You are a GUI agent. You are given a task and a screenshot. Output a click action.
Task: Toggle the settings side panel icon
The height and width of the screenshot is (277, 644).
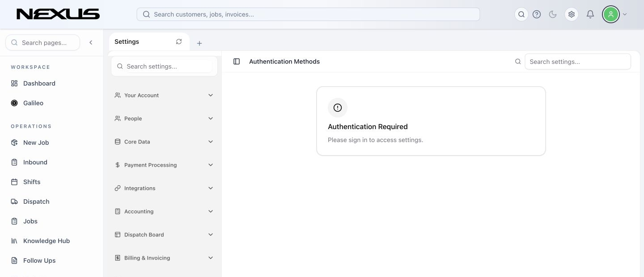237,62
